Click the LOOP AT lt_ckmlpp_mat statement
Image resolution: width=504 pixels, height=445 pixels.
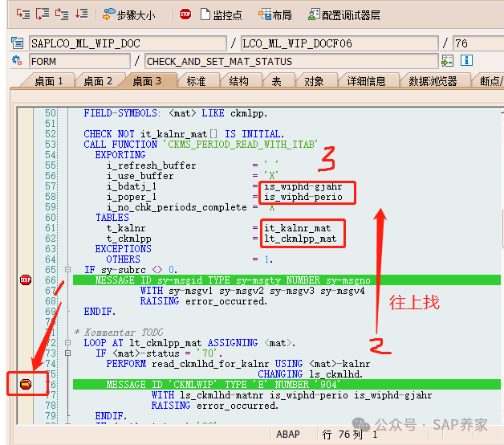tap(189, 343)
